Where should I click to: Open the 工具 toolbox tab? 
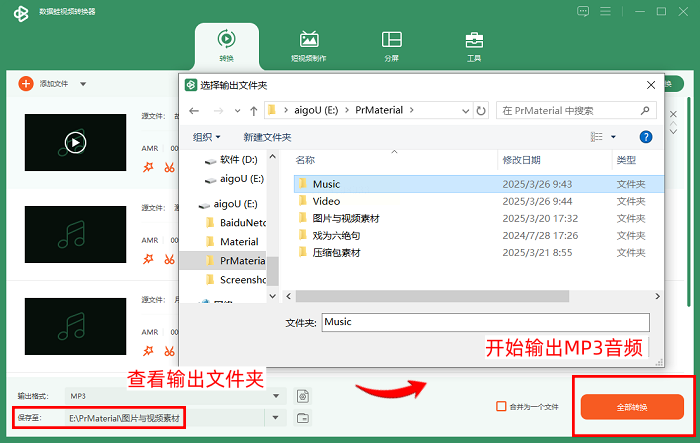coord(474,46)
